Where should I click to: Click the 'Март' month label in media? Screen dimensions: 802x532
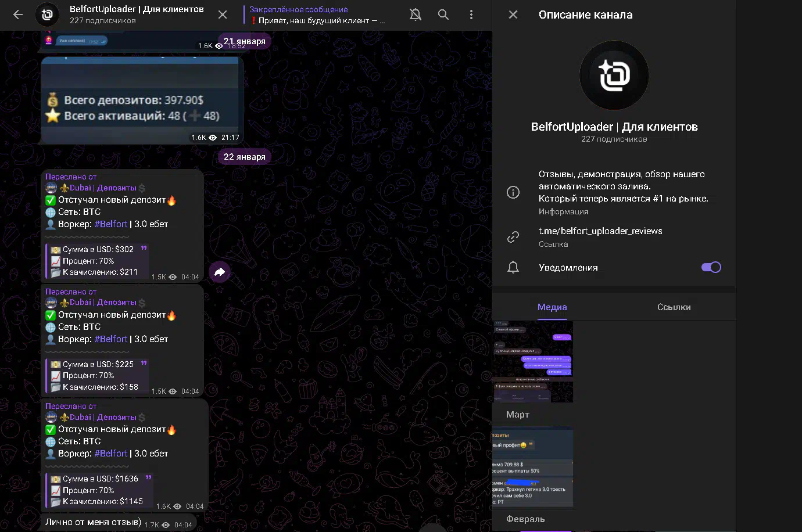[518, 415]
